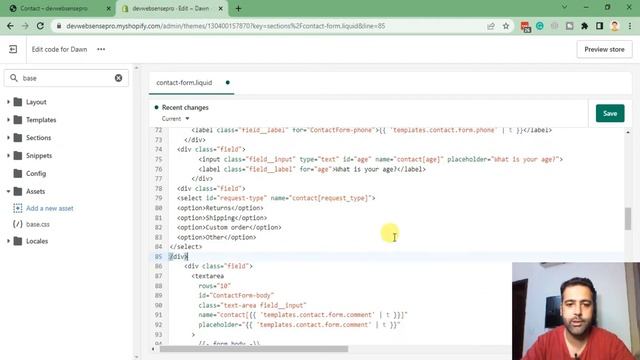Screen dimensions: 640x360
Task: Expand the Templates folder
Action: coord(8,120)
